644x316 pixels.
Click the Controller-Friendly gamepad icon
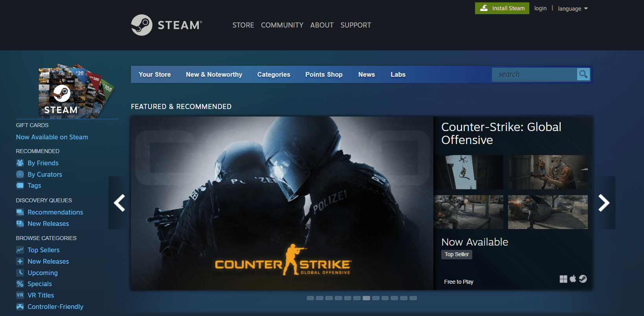click(20, 307)
